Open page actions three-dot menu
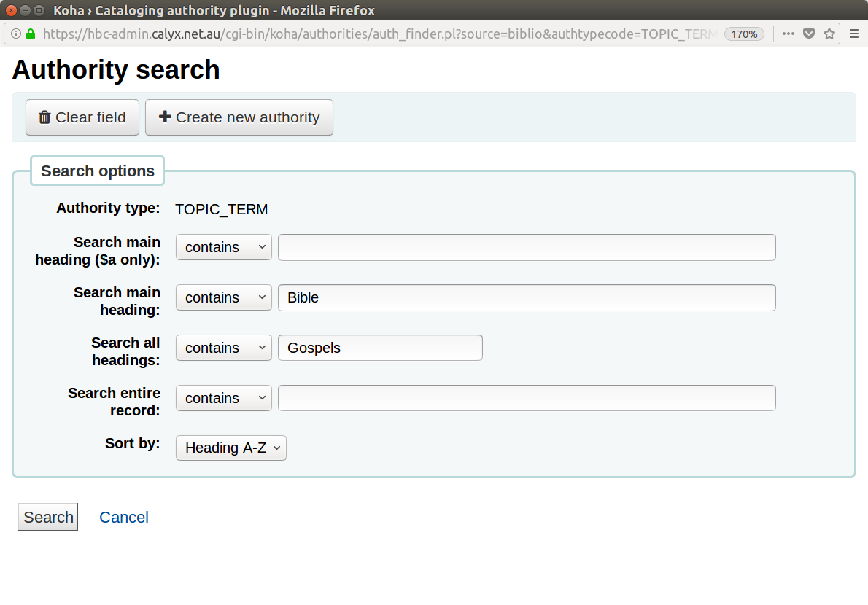This screenshot has width=868, height=605. pyautogui.click(x=788, y=34)
